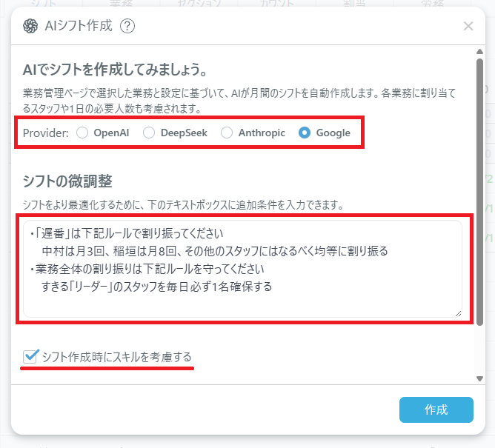Close the AIシフト作成 dialog
This screenshot has width=495, height=448.
tap(468, 26)
